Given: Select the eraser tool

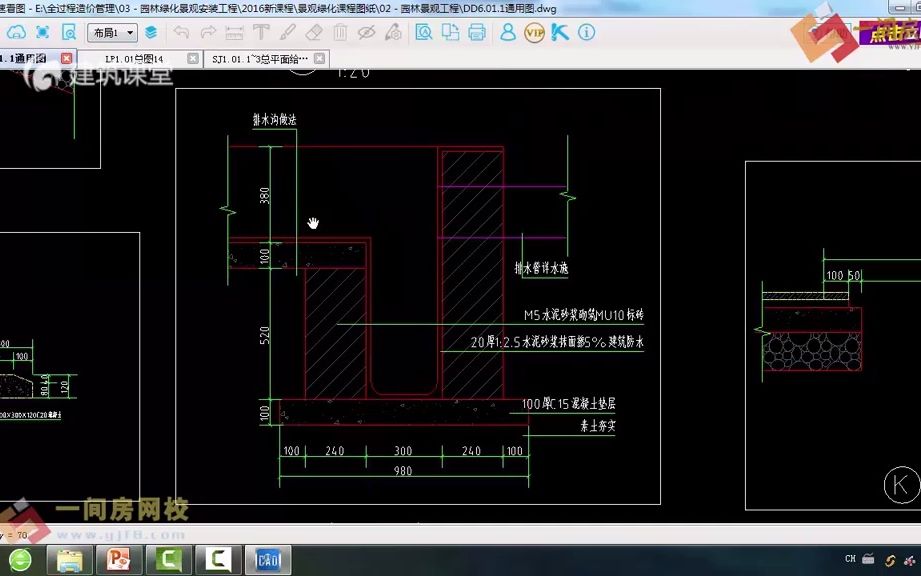Looking at the screenshot, I should [314, 32].
